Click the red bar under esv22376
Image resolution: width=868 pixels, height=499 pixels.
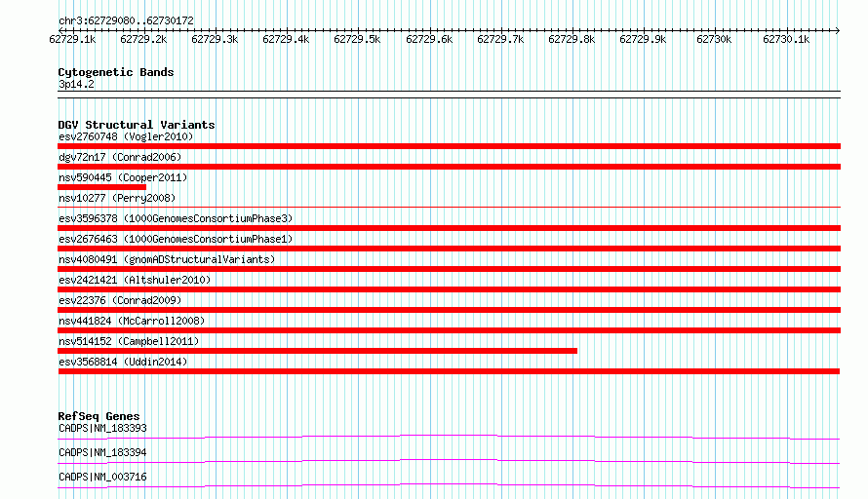click(449, 310)
